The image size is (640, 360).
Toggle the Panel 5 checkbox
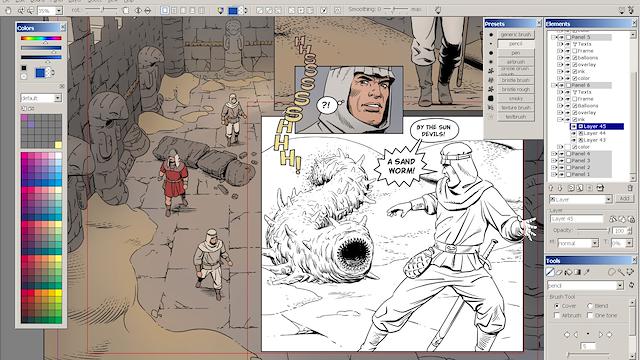[568, 37]
